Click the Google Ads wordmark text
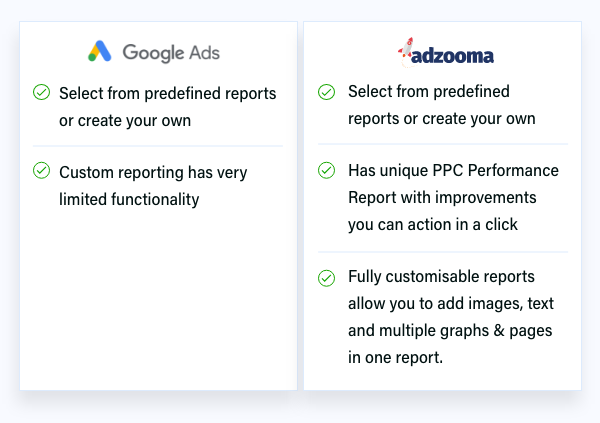The height and width of the screenshot is (423, 600). [171, 53]
